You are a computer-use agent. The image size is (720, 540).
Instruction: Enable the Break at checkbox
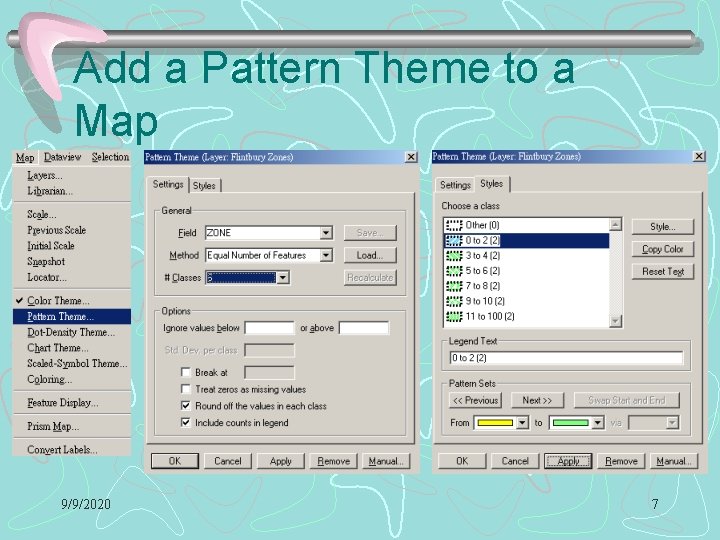coord(186,372)
